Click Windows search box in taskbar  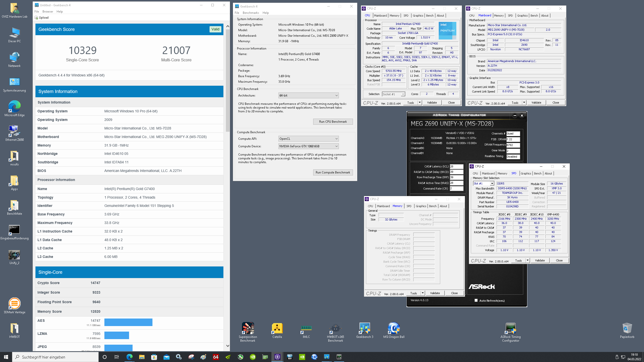tap(55, 357)
